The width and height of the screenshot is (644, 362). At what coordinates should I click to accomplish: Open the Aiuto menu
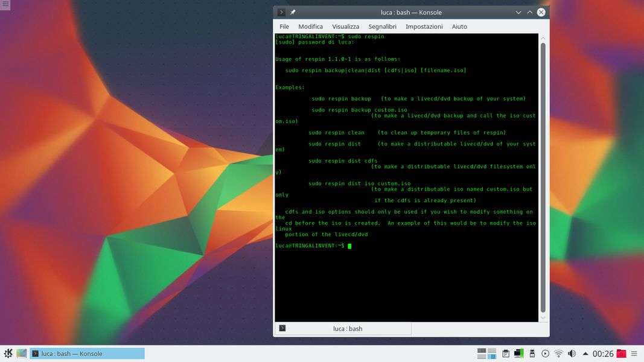(x=459, y=27)
